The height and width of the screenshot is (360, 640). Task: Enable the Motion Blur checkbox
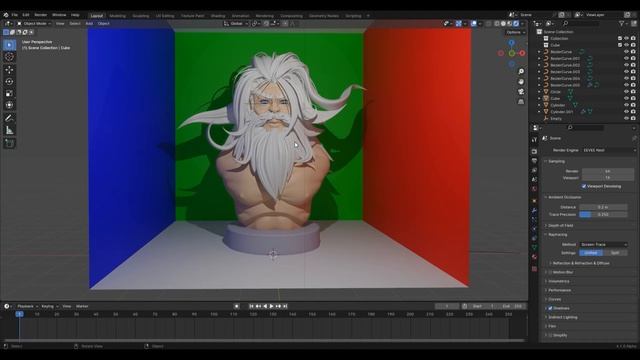(550, 272)
